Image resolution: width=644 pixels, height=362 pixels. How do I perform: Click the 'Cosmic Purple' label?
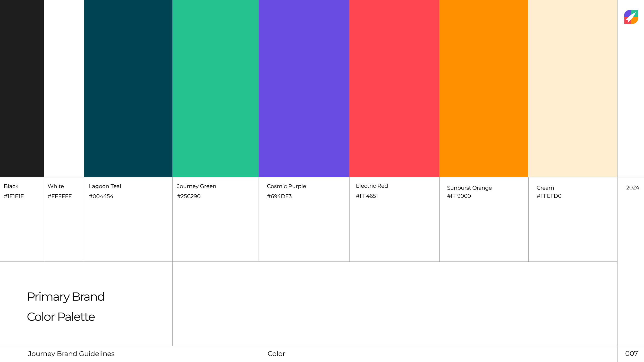(x=286, y=186)
